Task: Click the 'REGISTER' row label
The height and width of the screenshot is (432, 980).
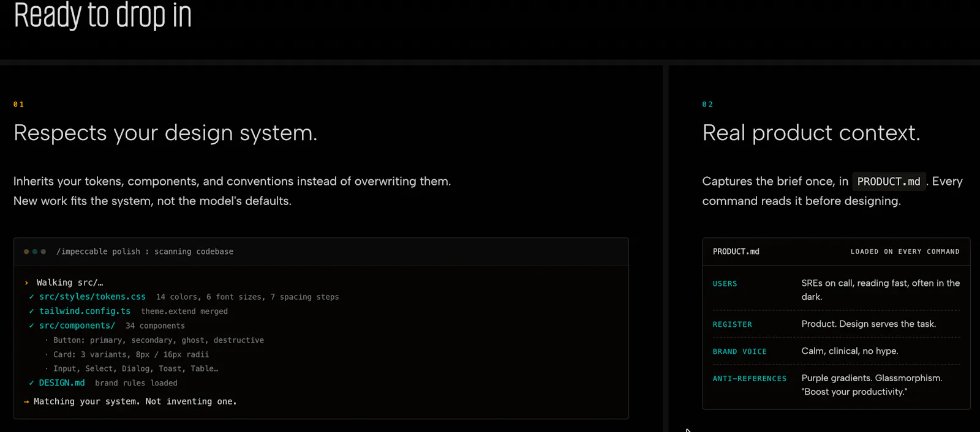Action: click(x=732, y=324)
